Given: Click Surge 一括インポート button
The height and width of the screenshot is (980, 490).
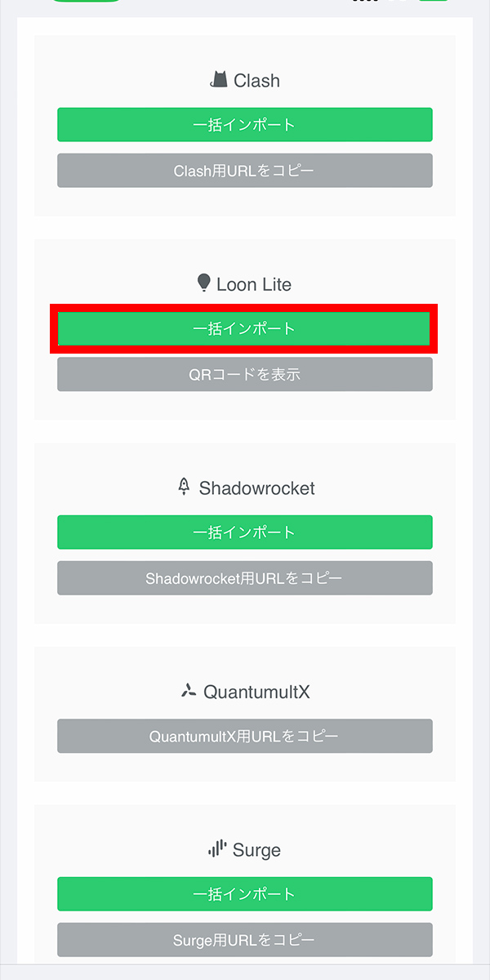Looking at the screenshot, I should (244, 894).
